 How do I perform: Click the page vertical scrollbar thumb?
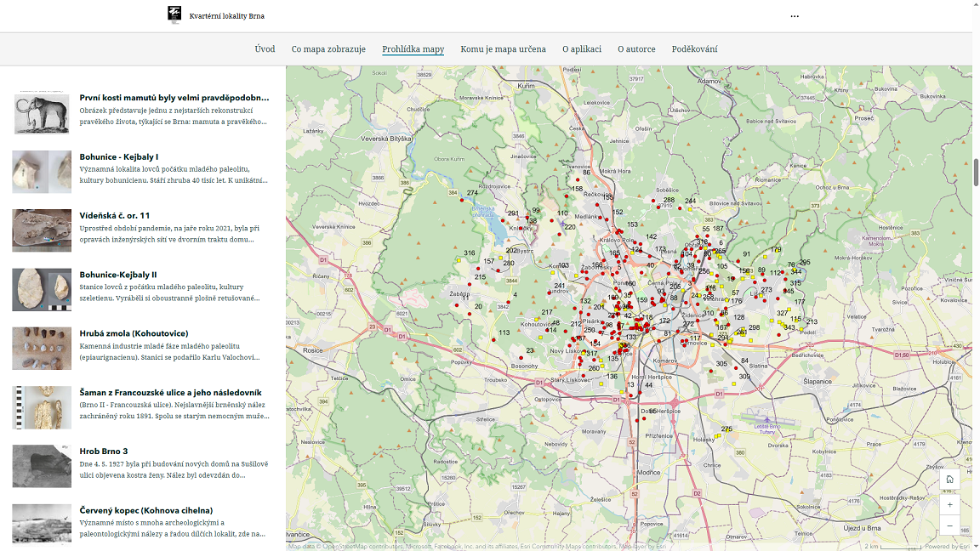tap(976, 173)
